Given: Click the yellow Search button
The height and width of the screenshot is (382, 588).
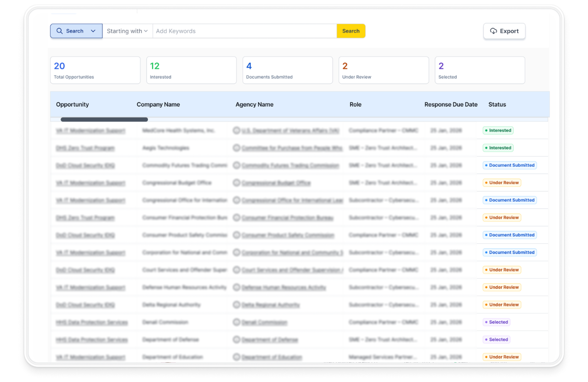Looking at the screenshot, I should pyautogui.click(x=351, y=31).
